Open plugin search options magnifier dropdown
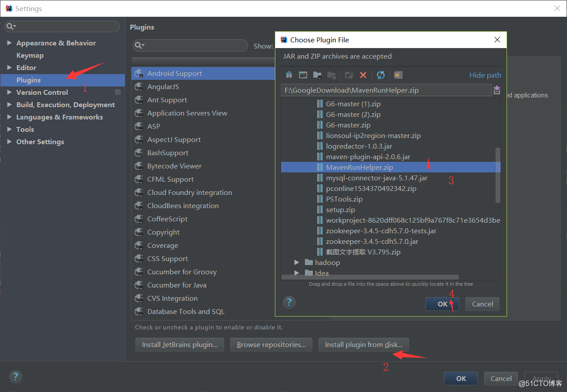The image size is (567, 392). click(140, 45)
